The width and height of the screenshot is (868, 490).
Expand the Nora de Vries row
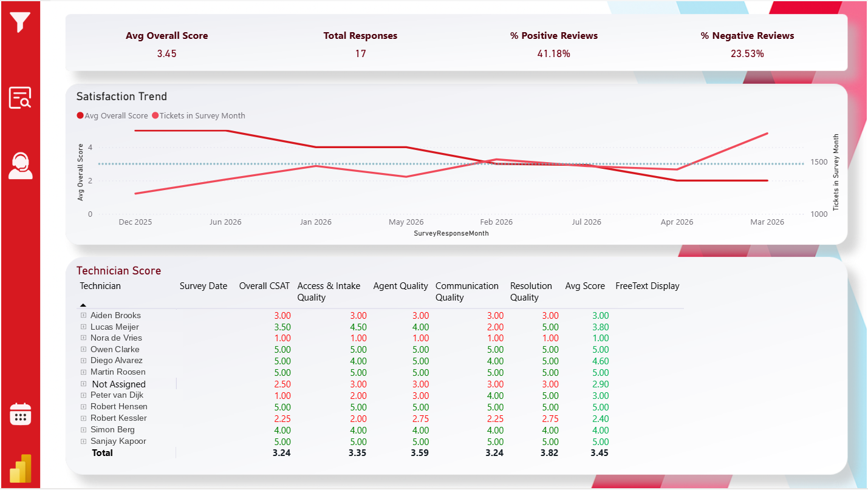click(x=83, y=338)
